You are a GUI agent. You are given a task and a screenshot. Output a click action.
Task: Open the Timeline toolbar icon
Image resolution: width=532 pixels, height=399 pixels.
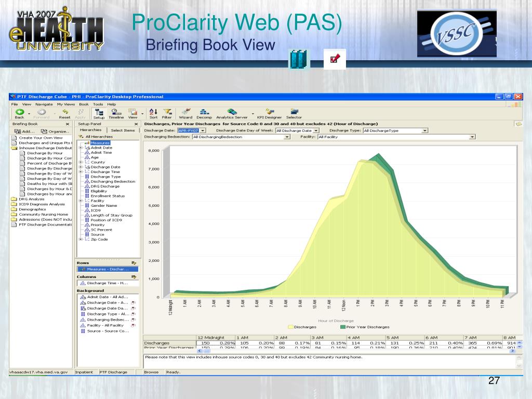pyautogui.click(x=116, y=113)
